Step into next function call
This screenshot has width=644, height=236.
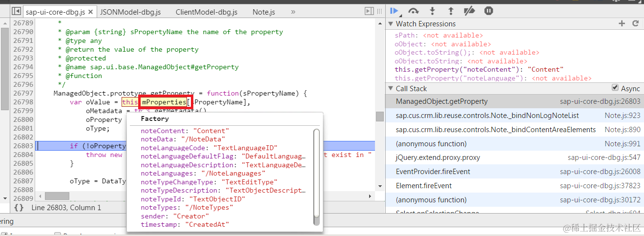tap(432, 11)
